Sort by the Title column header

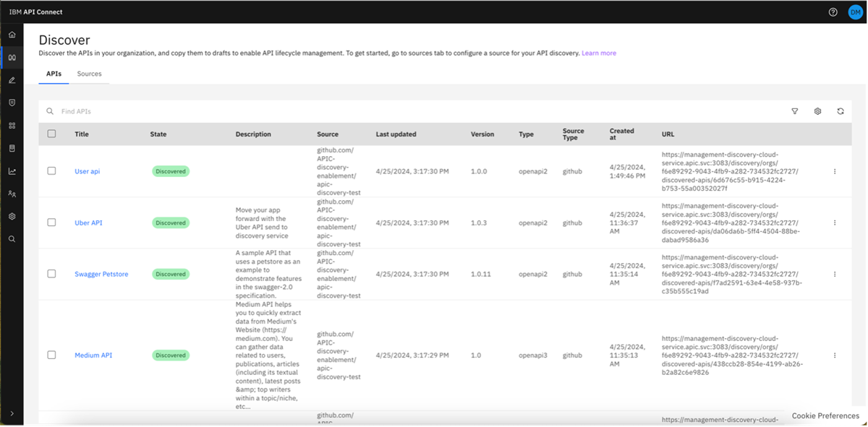pyautogui.click(x=82, y=134)
